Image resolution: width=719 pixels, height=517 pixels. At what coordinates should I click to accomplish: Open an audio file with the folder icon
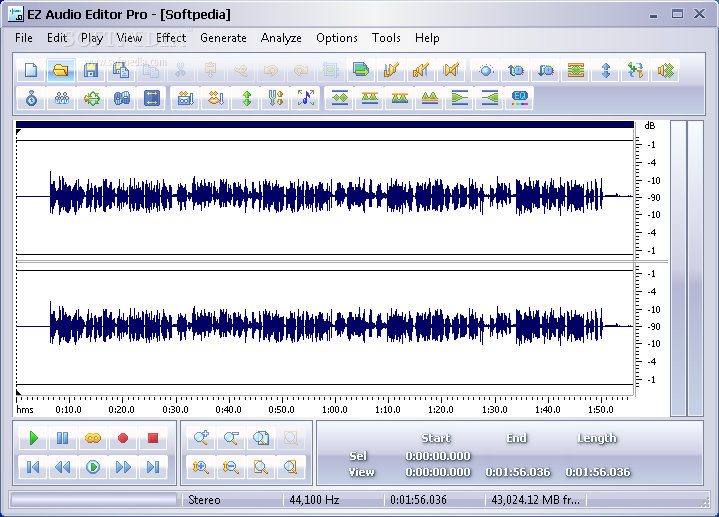click(61, 70)
